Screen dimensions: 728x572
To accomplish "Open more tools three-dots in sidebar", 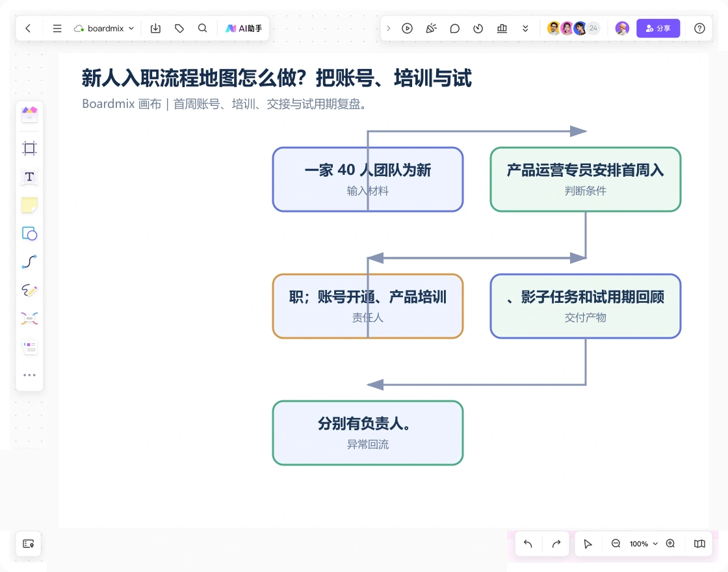I will [29, 375].
